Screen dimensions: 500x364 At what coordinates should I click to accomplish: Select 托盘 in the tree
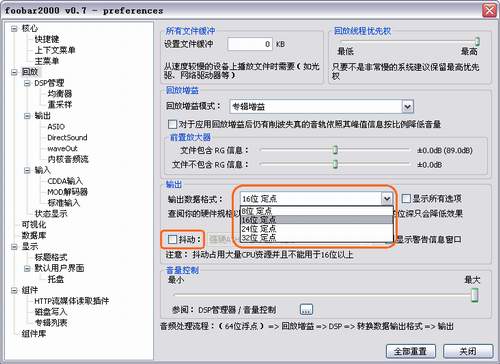(56, 279)
